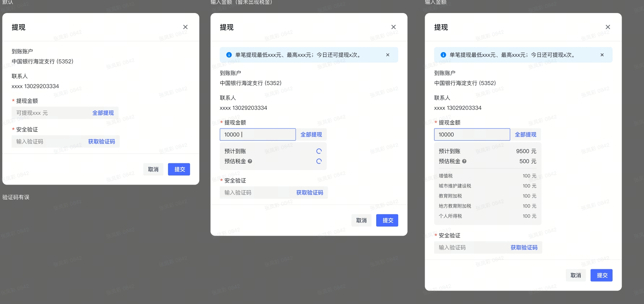Click 全部提现 in the dialog with 9500 元 estimate
Viewport: 644px width, 304px height.
525,135
